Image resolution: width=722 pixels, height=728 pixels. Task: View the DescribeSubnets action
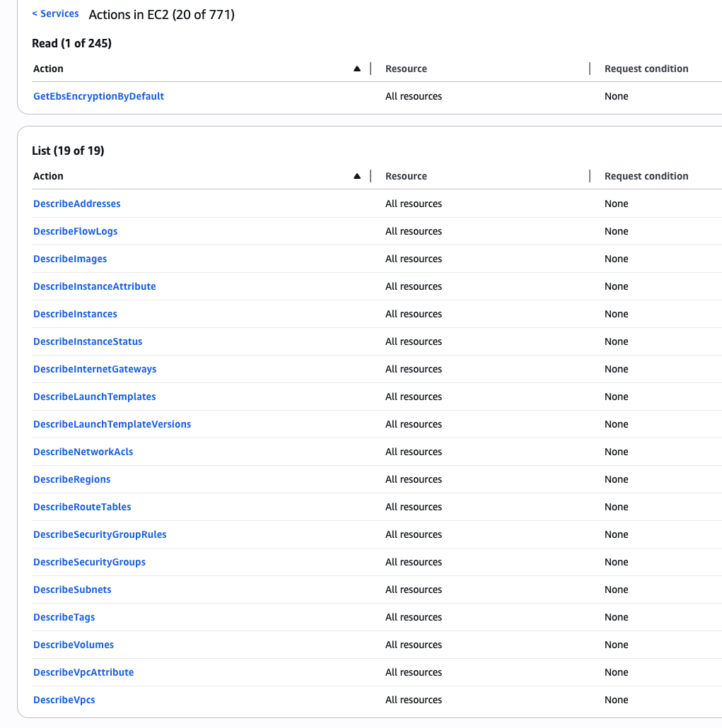[72, 589]
